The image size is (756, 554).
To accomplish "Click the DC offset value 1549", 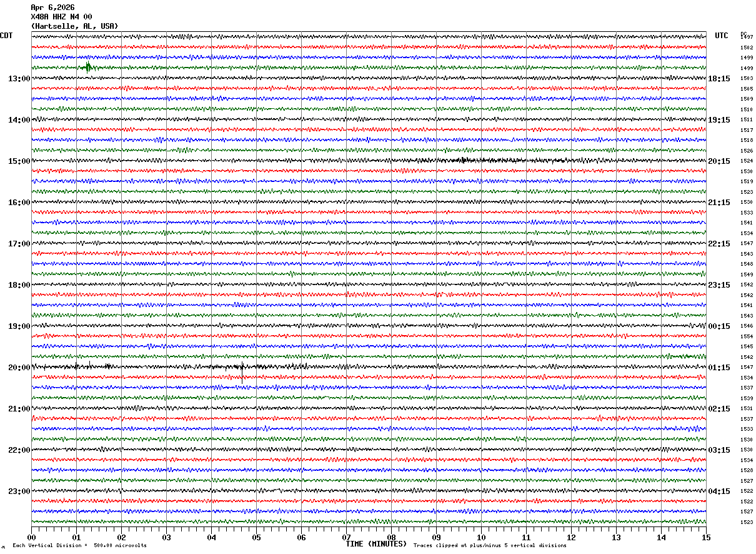I will pyautogui.click(x=747, y=274).
